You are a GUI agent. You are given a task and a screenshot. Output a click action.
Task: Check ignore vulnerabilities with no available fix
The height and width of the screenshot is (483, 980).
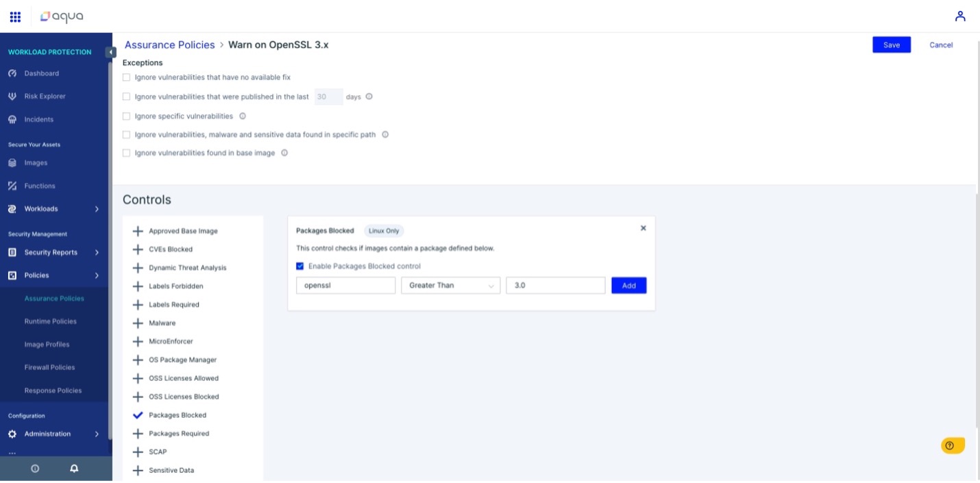point(126,77)
